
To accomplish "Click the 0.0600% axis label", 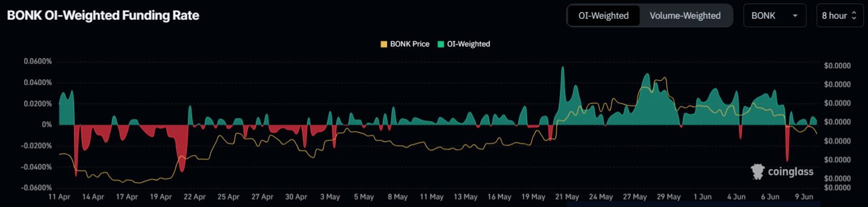I will [38, 62].
